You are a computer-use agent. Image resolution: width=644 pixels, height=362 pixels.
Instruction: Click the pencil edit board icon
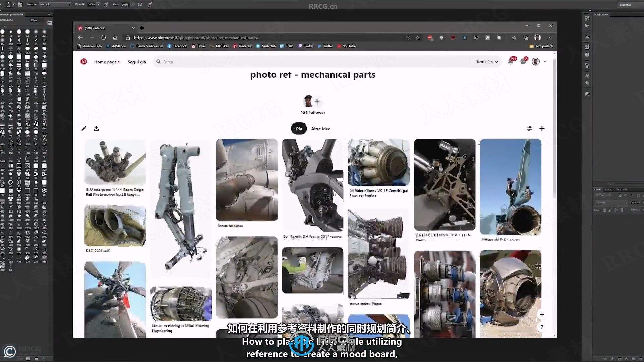point(84,128)
